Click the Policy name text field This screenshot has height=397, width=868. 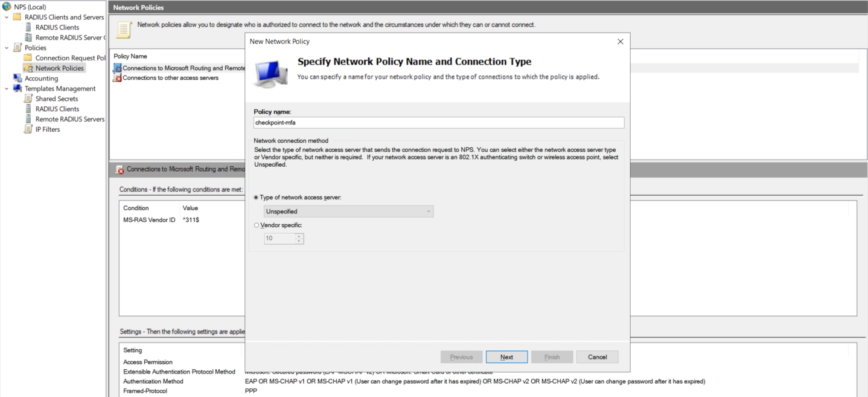pos(439,123)
